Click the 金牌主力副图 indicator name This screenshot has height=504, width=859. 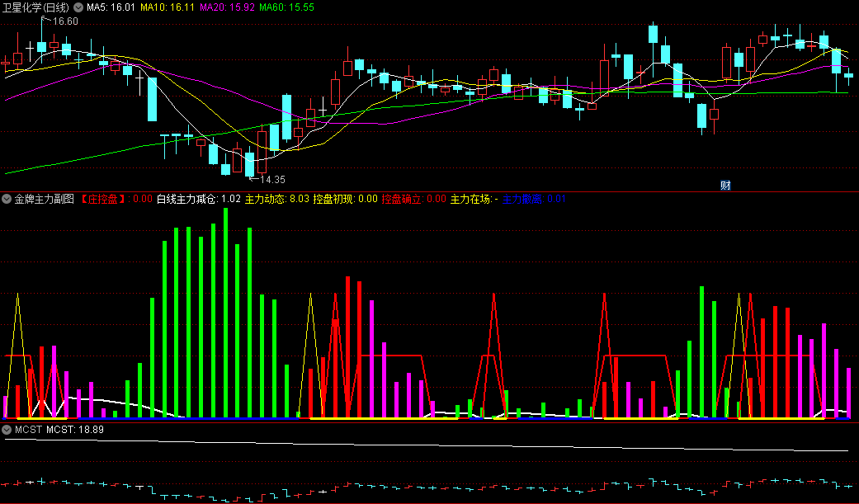(x=44, y=199)
